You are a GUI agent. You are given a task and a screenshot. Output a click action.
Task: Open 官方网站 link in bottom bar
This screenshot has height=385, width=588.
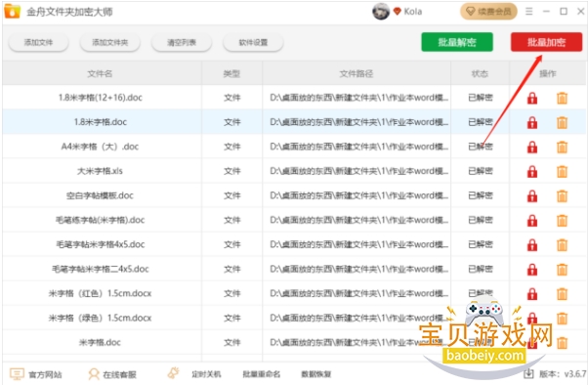(36, 374)
